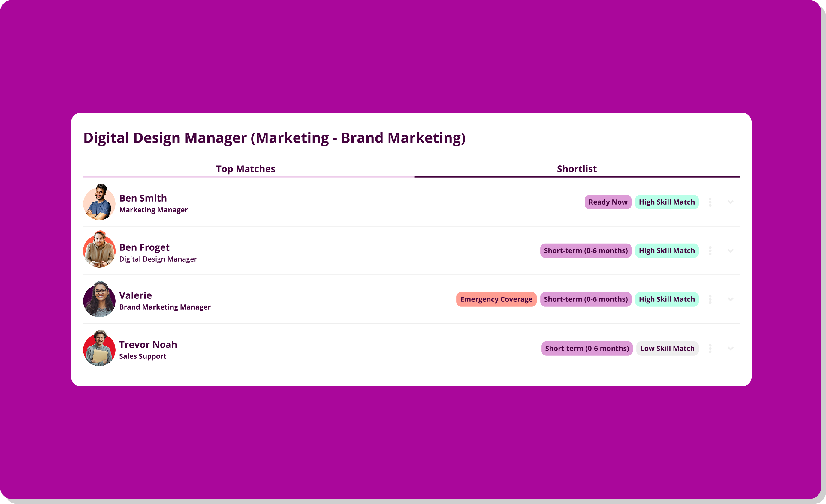
Task: Select the Shortlist tab
Action: pyautogui.click(x=577, y=169)
